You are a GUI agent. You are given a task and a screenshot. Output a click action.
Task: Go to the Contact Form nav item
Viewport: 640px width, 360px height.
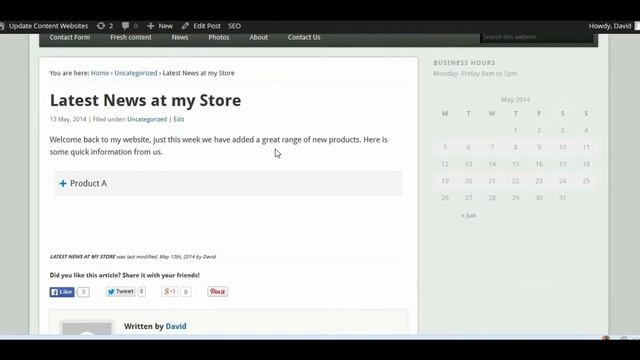(70, 37)
